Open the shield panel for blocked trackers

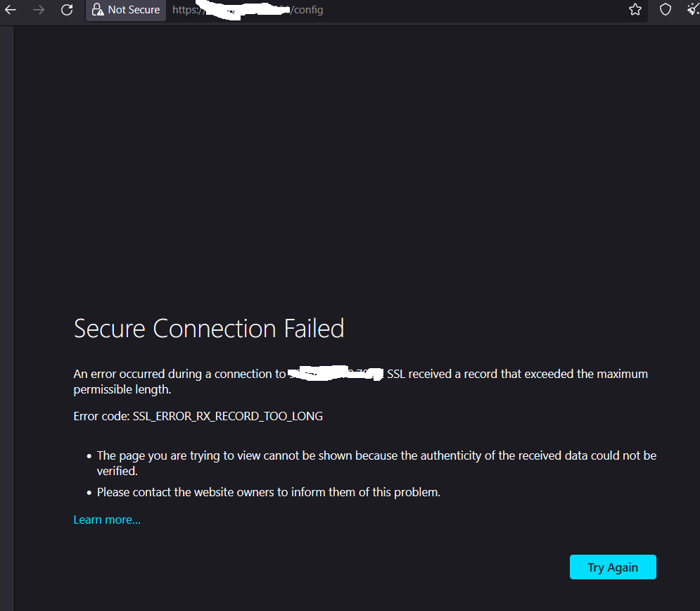coord(664,10)
